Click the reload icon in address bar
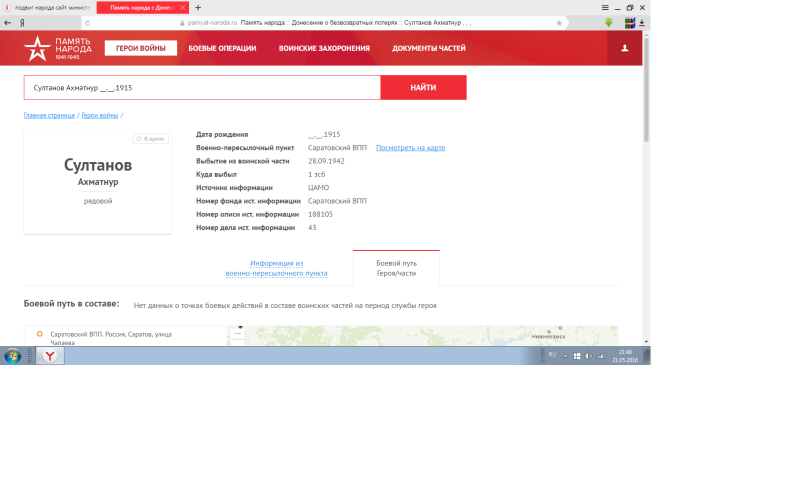Image resolution: width=800 pixels, height=481 pixels. tap(87, 22)
